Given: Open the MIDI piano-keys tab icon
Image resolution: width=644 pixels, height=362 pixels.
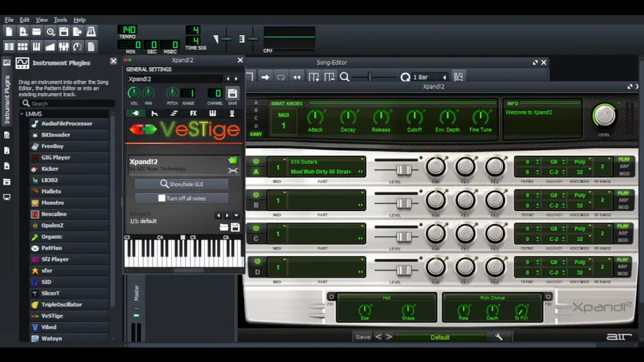Looking at the screenshot, I should coord(213,113).
